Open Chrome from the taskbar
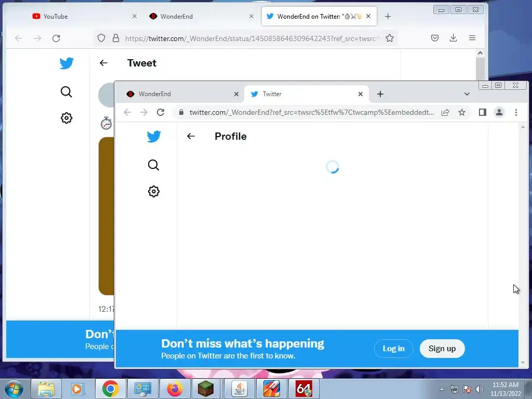532x399 pixels. [x=110, y=389]
